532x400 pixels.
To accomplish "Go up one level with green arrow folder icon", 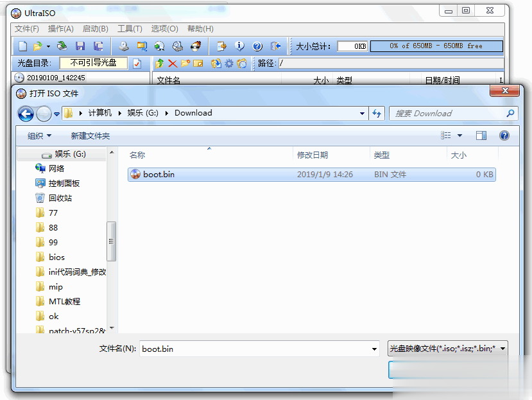I will 159,64.
